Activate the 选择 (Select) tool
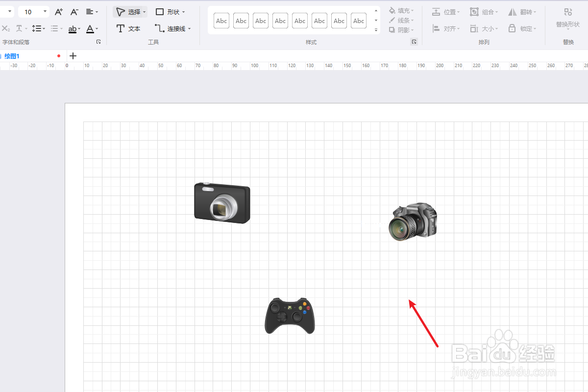The image size is (588, 392). [127, 12]
